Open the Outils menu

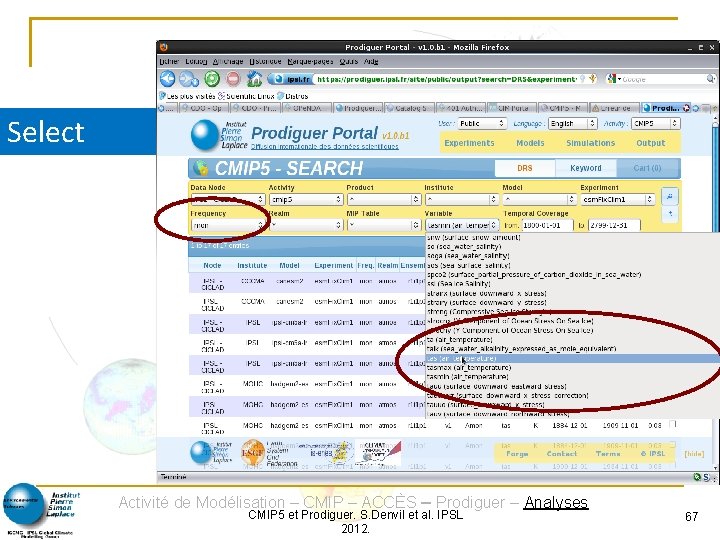click(x=349, y=62)
